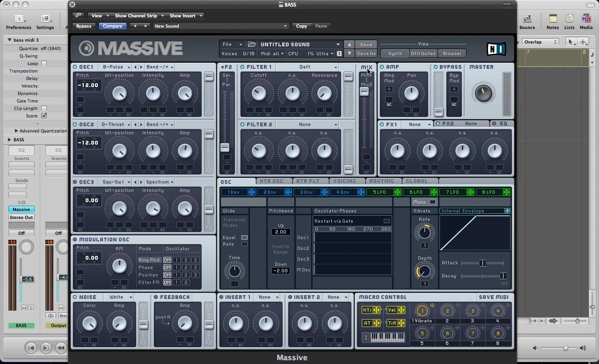
Task: Click the Internal Envelope drag handle icon
Action: (507, 211)
